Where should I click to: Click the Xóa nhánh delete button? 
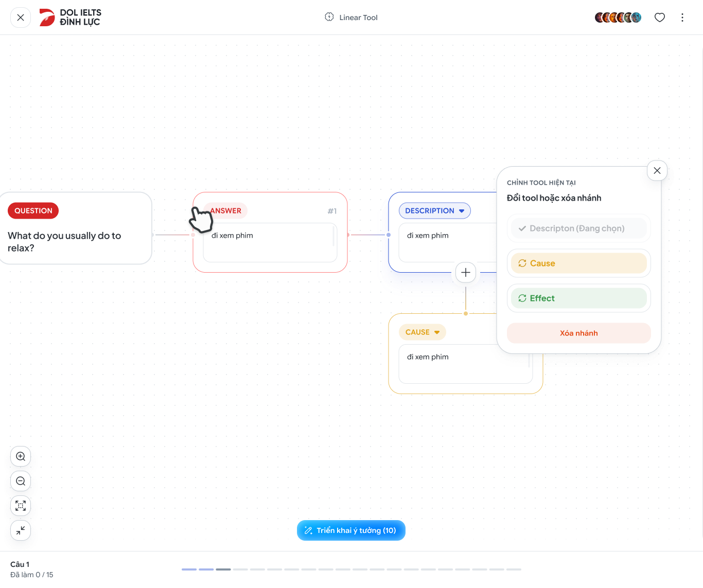click(x=579, y=333)
